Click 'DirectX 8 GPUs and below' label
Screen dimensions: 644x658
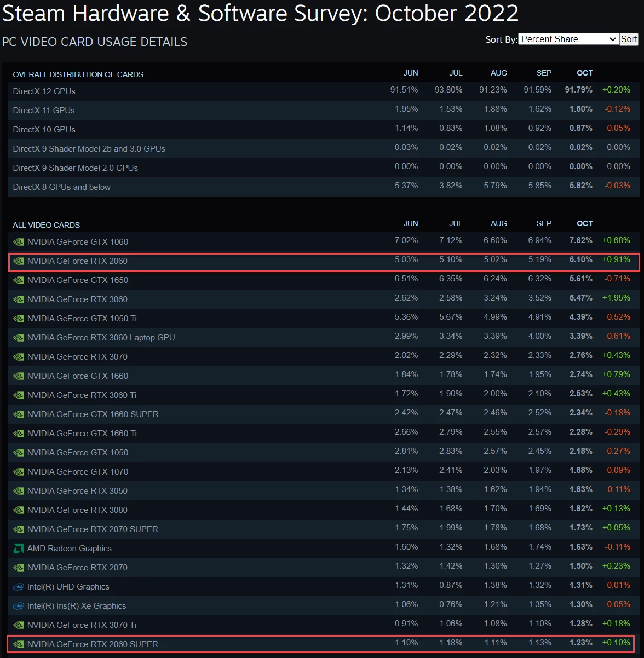pyautogui.click(x=62, y=187)
